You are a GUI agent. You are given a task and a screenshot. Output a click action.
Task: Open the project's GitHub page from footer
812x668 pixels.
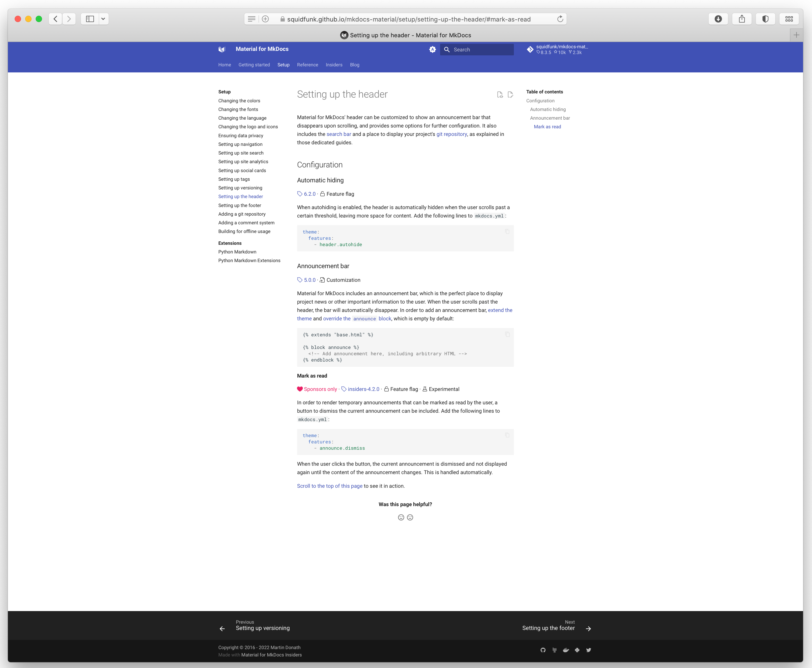tap(543, 650)
